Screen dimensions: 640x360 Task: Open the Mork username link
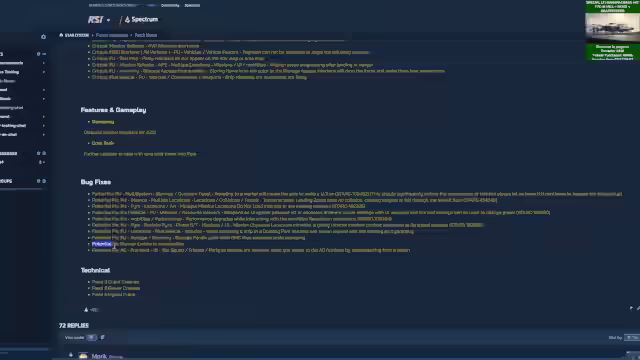point(99,356)
